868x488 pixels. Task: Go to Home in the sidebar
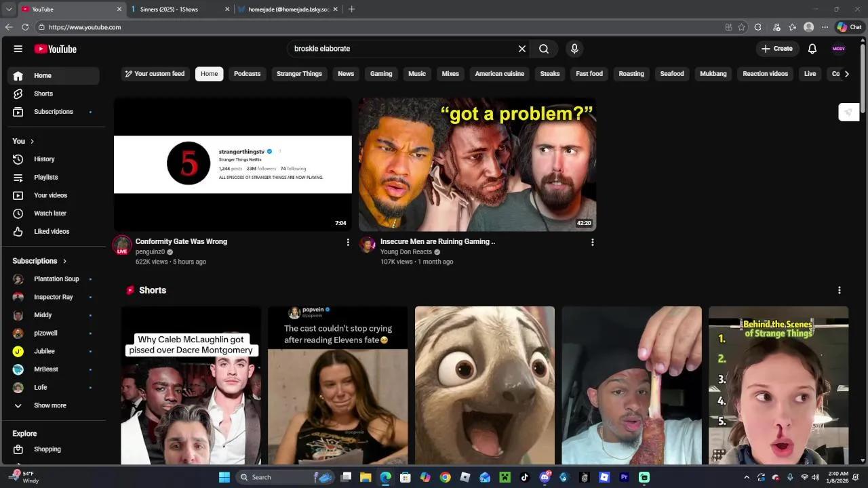pyautogui.click(x=54, y=76)
